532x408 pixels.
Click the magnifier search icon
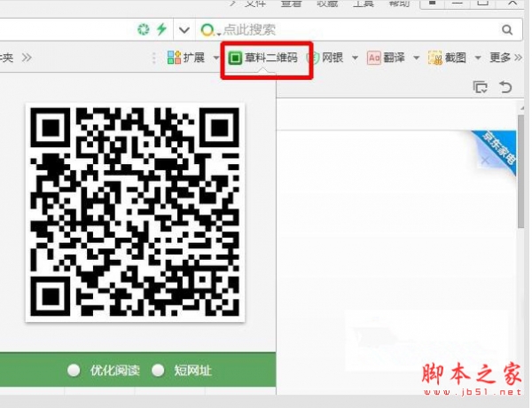tap(507, 30)
